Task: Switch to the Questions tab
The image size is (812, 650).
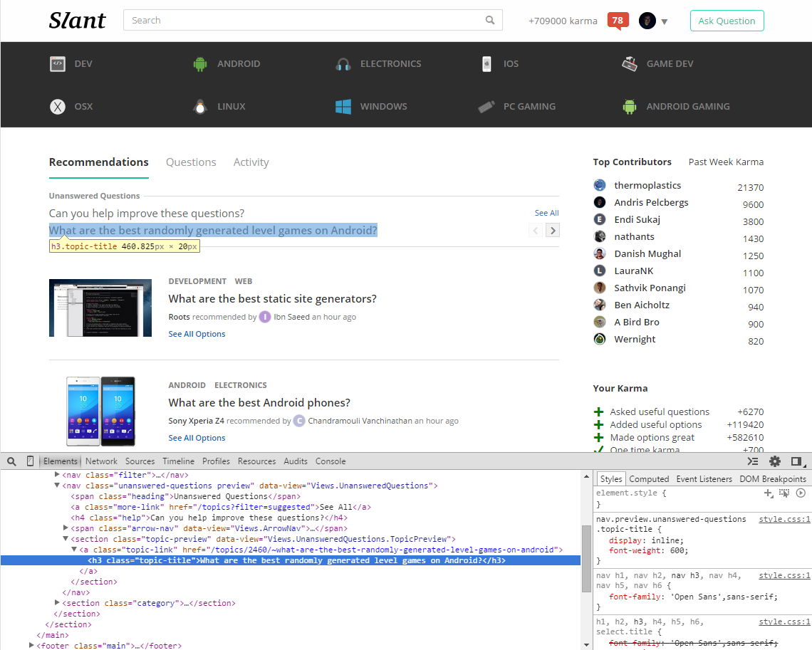Action: (191, 162)
